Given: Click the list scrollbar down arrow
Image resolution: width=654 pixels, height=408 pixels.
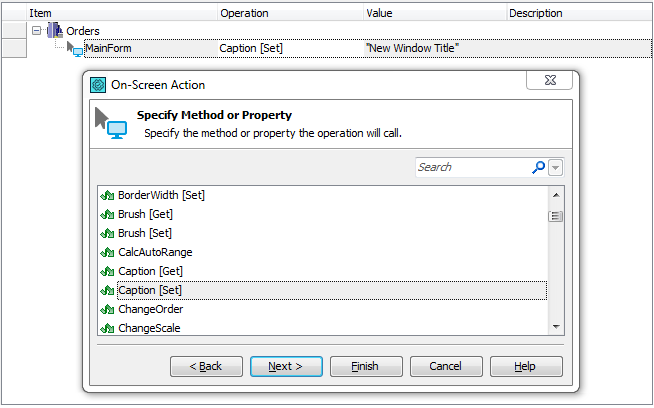Looking at the screenshot, I should [x=555, y=326].
